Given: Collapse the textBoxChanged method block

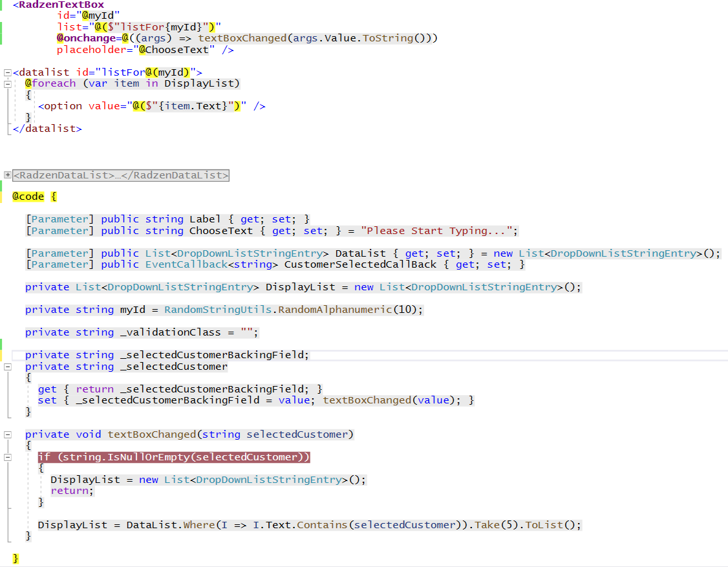Looking at the screenshot, I should point(7,434).
